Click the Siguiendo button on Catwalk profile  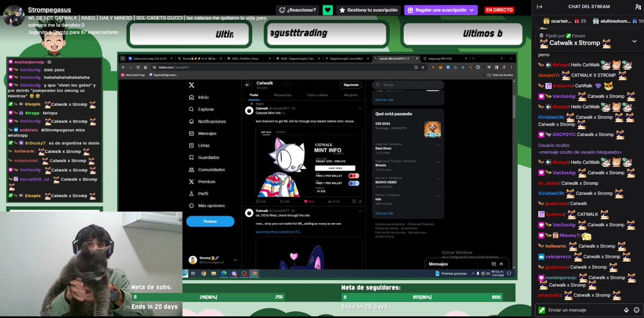(352, 85)
